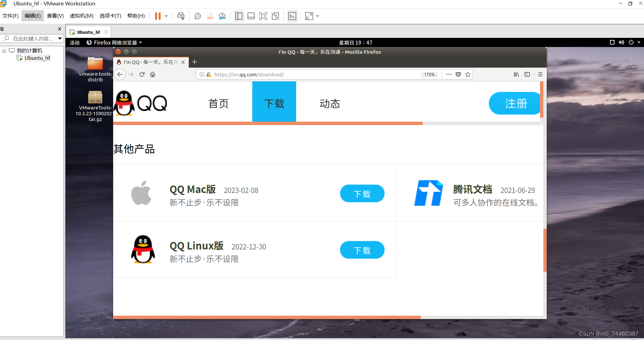Collapse the 我的计算机 tree item
This screenshot has width=644, height=340.
pyautogui.click(x=4, y=50)
